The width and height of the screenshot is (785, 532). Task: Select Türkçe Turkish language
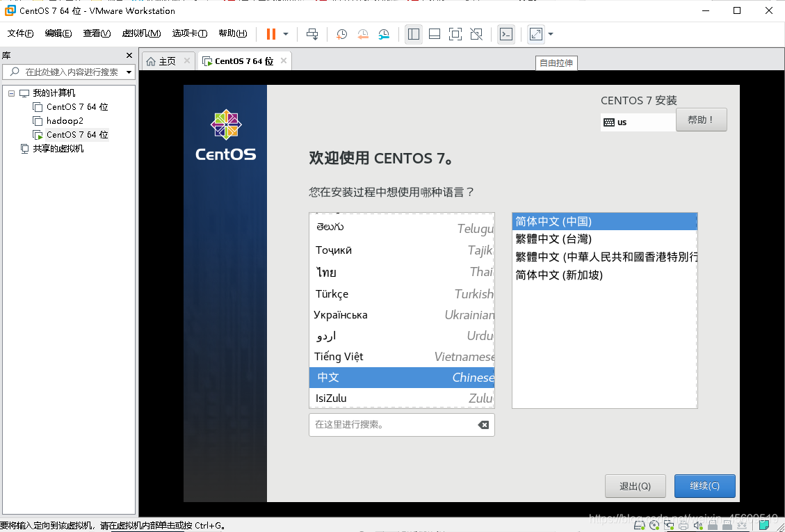pyautogui.click(x=401, y=293)
